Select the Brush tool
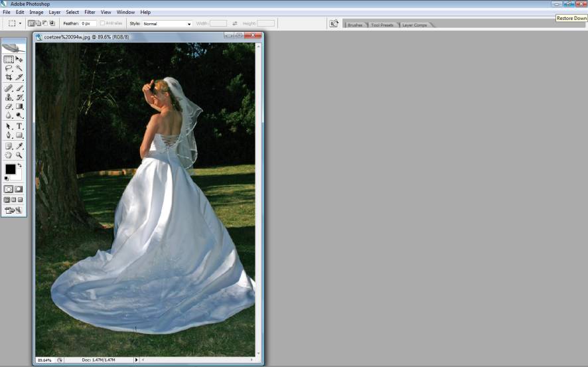 point(19,88)
